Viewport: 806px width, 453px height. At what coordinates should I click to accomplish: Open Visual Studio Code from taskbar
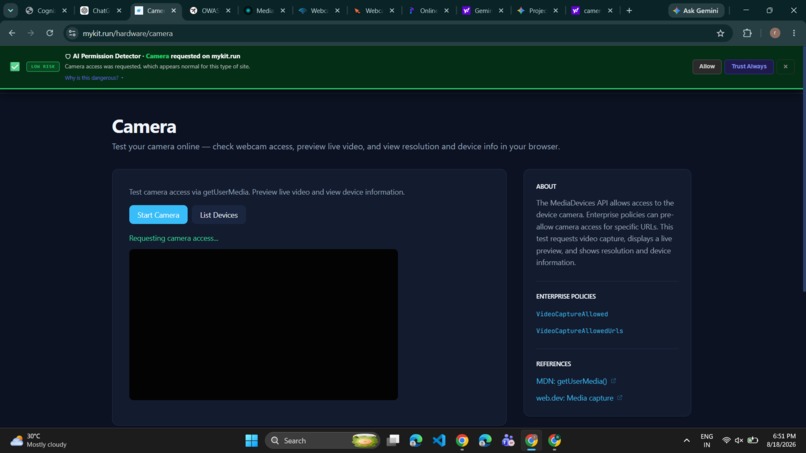(439, 440)
